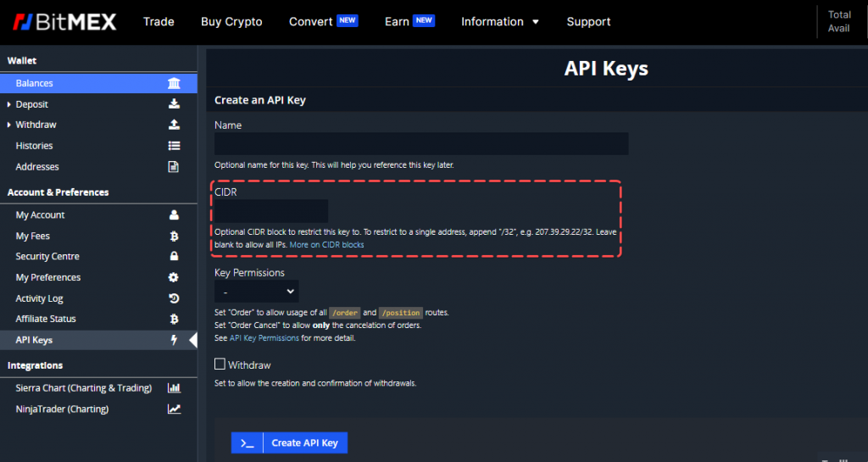The height and width of the screenshot is (462, 868).
Task: Click the gear icon beside My Preferences
Action: (x=173, y=277)
